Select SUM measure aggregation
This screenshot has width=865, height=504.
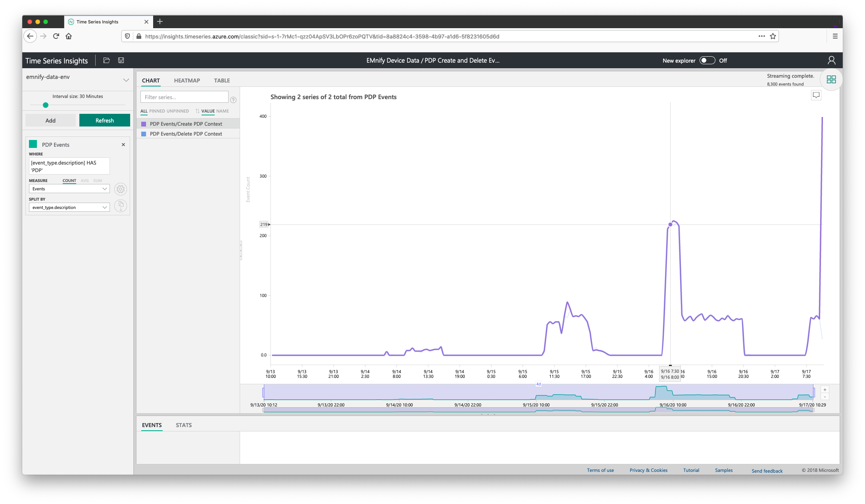(x=98, y=180)
